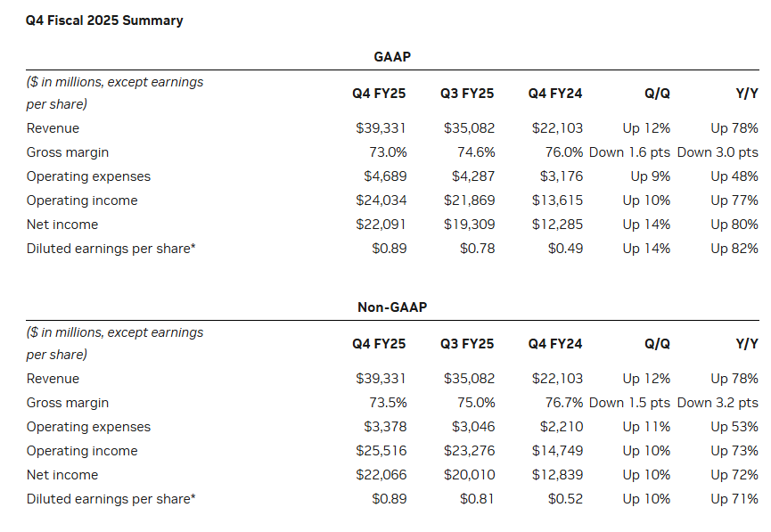Select the GAAP gross margin 73.0% cell
Screen dimensions: 771x532
(x=388, y=152)
